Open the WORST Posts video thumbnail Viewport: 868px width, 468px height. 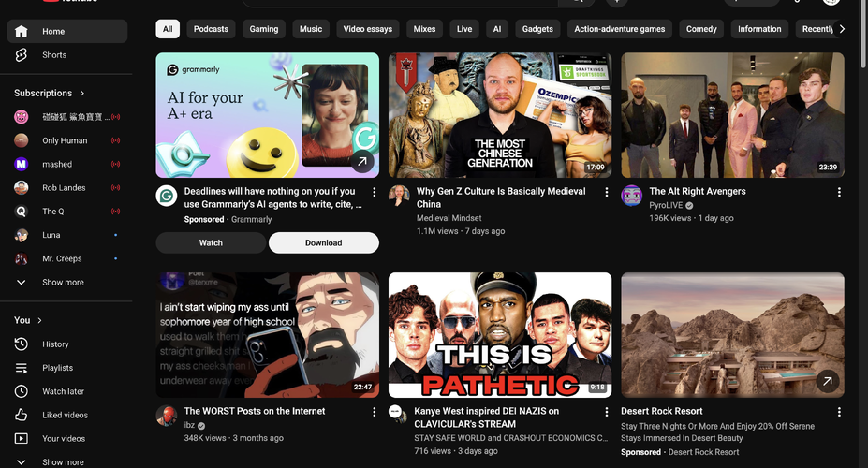pyautogui.click(x=268, y=335)
